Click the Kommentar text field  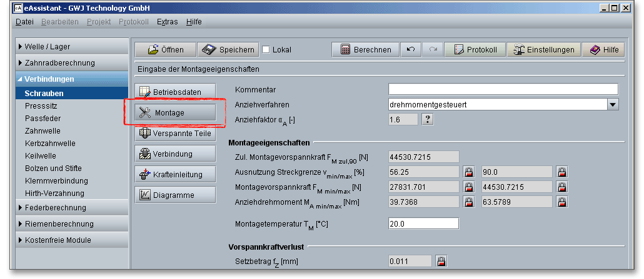(503, 89)
